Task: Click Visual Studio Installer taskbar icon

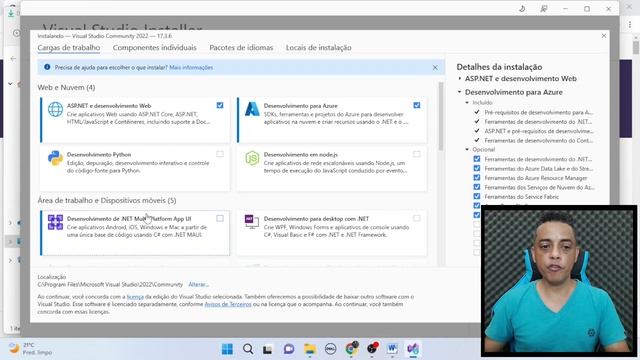Action: click(x=413, y=349)
